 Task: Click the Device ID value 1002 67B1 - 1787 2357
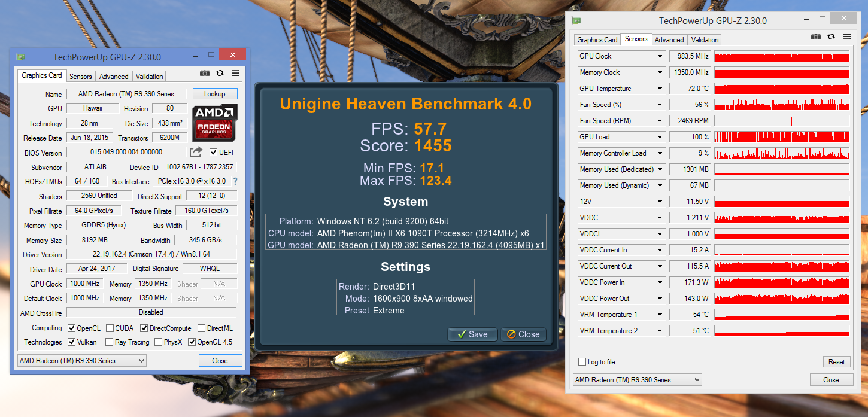199,167
